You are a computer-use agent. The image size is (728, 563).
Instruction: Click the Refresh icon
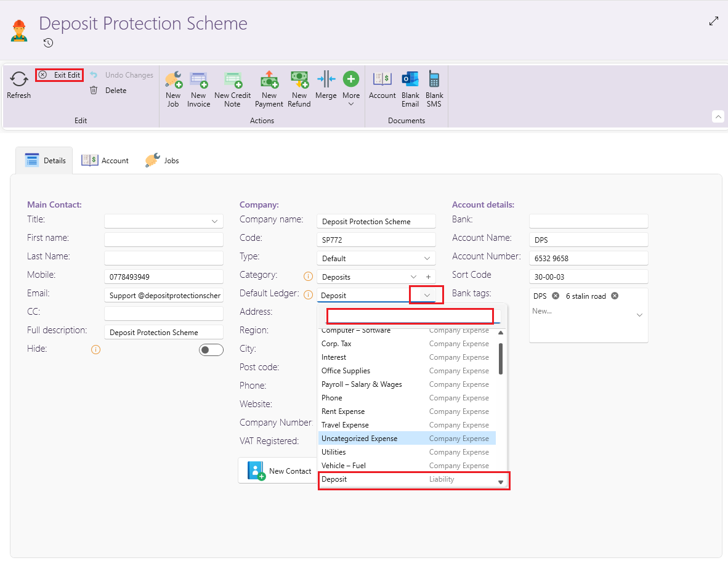pyautogui.click(x=18, y=79)
